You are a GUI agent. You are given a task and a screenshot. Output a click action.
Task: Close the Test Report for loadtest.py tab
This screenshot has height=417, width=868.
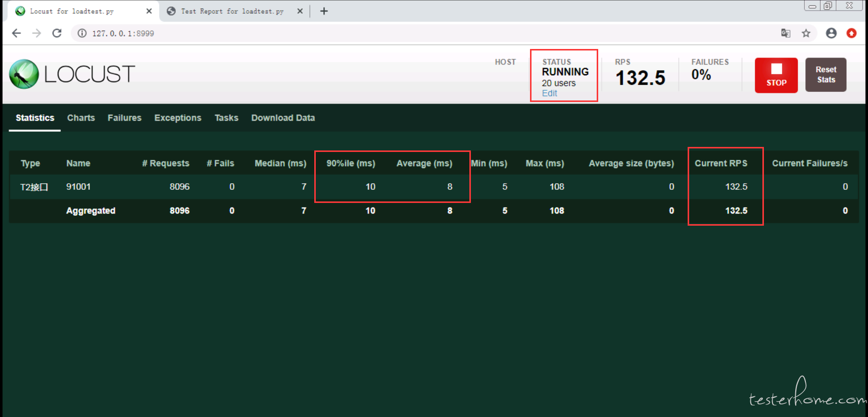pos(300,11)
